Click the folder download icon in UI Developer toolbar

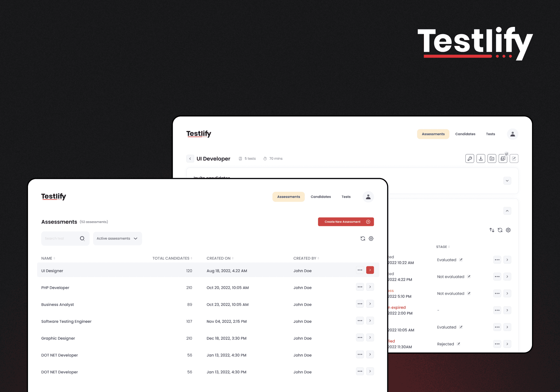[x=492, y=158]
